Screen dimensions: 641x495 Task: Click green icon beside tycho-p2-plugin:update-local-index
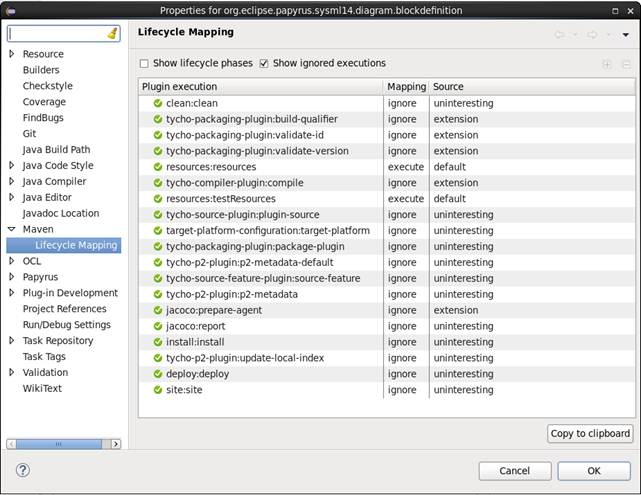(158, 358)
